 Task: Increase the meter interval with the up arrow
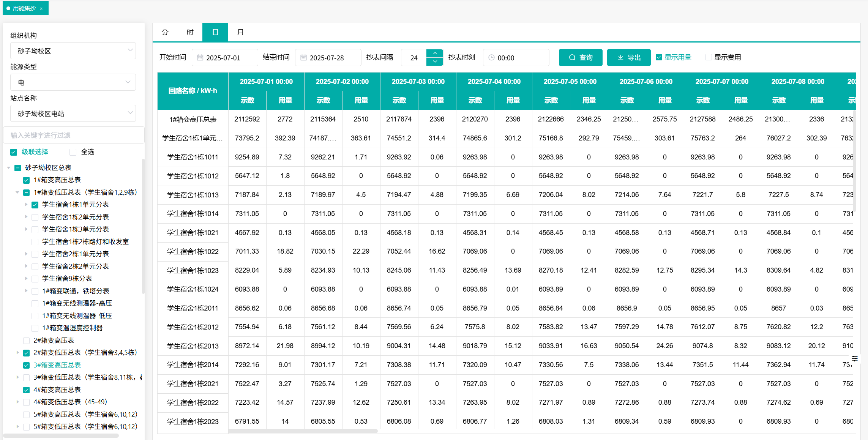pos(435,54)
